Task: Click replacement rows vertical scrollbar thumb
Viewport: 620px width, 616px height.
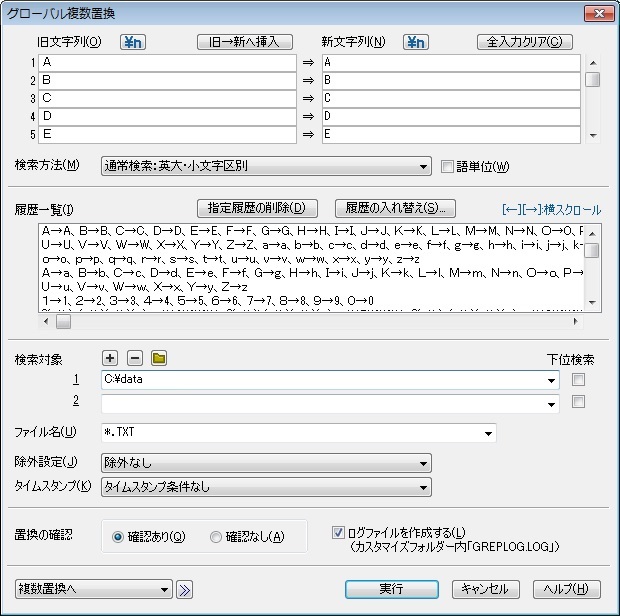Action: pos(593,79)
